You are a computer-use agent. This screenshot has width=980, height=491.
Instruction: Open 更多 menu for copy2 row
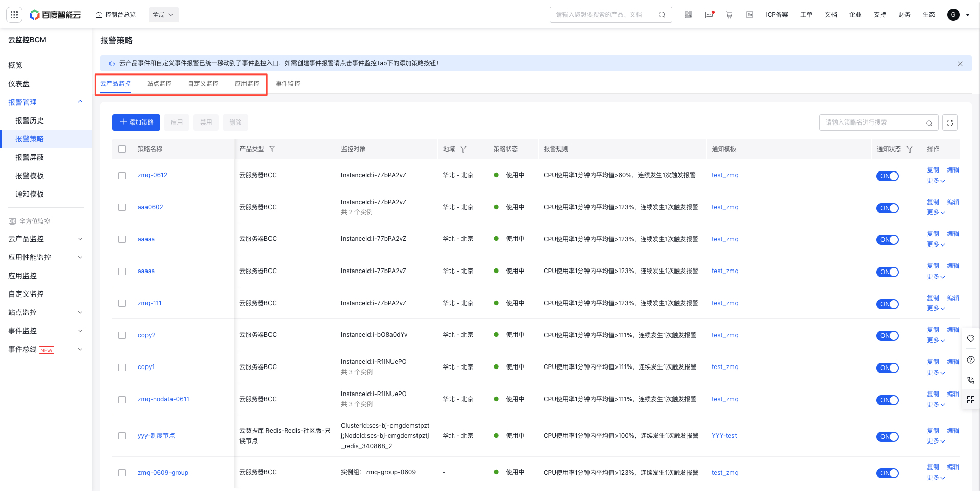click(936, 340)
